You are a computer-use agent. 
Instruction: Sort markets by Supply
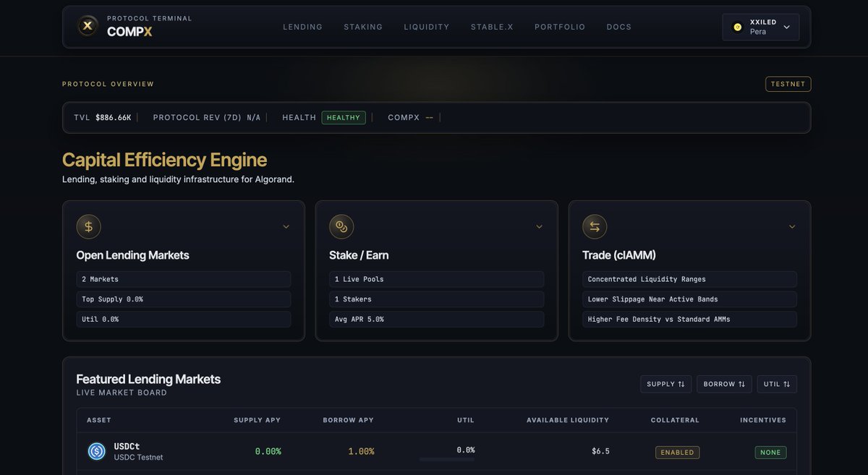pyautogui.click(x=665, y=384)
